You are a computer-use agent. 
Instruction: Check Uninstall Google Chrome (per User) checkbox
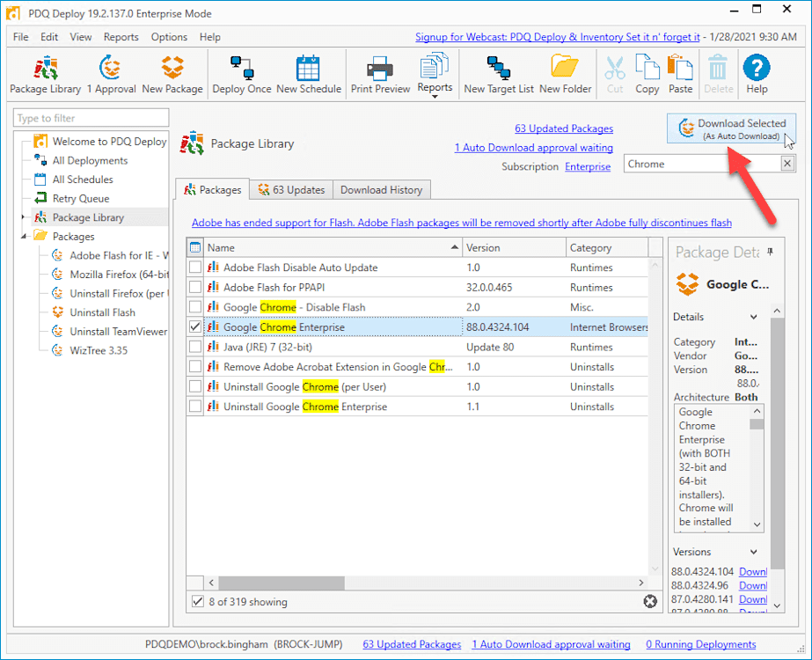[x=195, y=386]
